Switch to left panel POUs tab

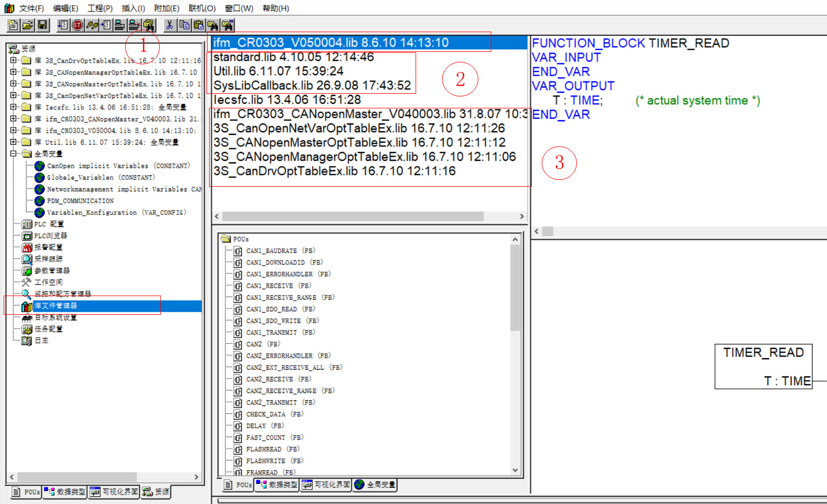(26, 492)
